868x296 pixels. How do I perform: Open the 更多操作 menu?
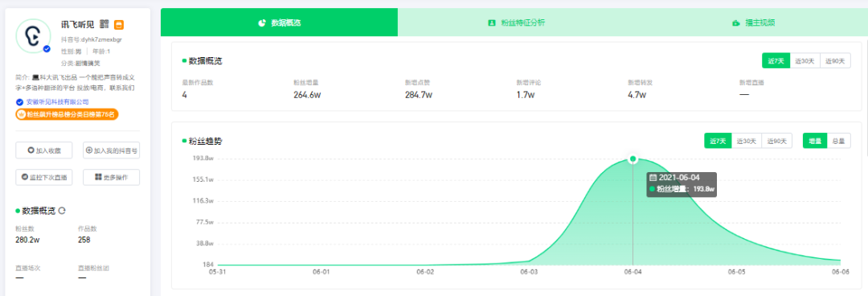click(x=111, y=178)
